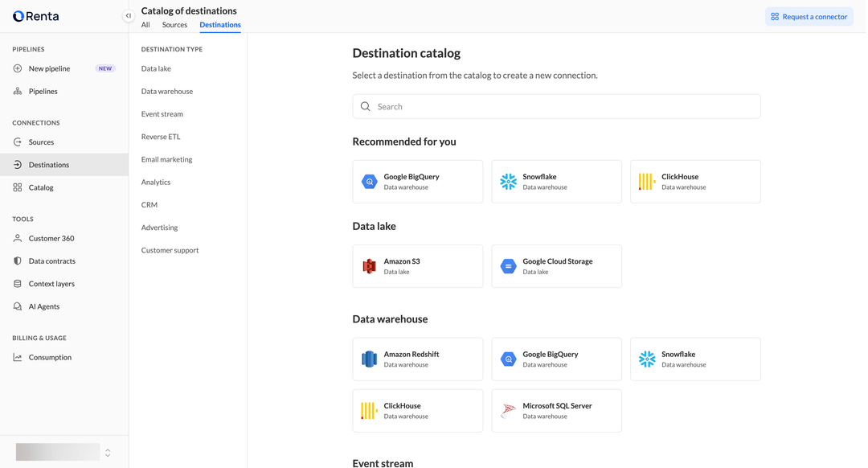This screenshot has height=468, width=868.
Task: Filter by Event stream destination type
Action: pyautogui.click(x=162, y=114)
